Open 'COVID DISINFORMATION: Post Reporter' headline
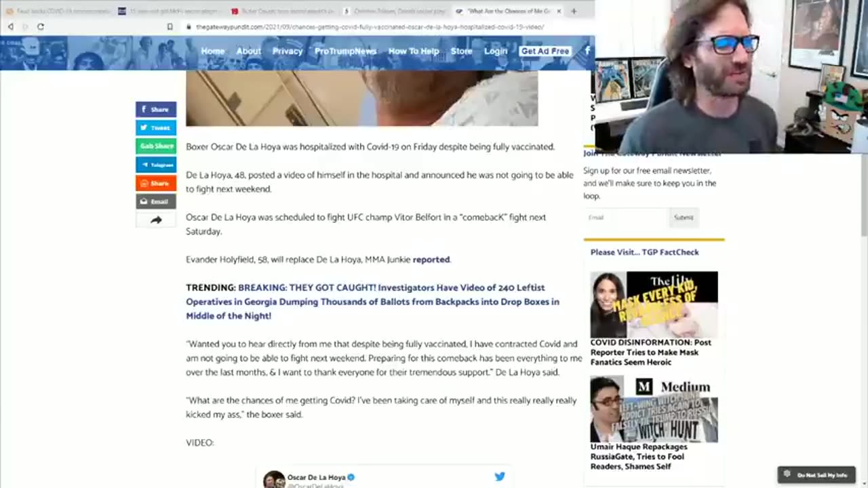 [651, 352]
